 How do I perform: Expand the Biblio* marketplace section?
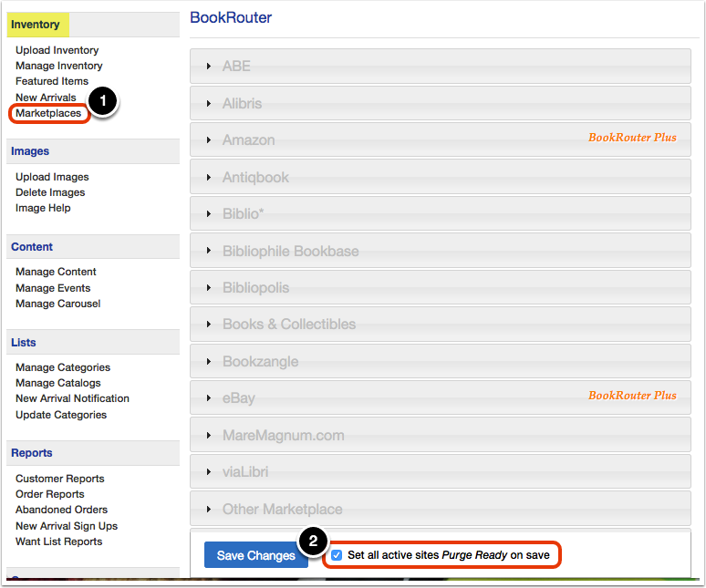coord(441,213)
